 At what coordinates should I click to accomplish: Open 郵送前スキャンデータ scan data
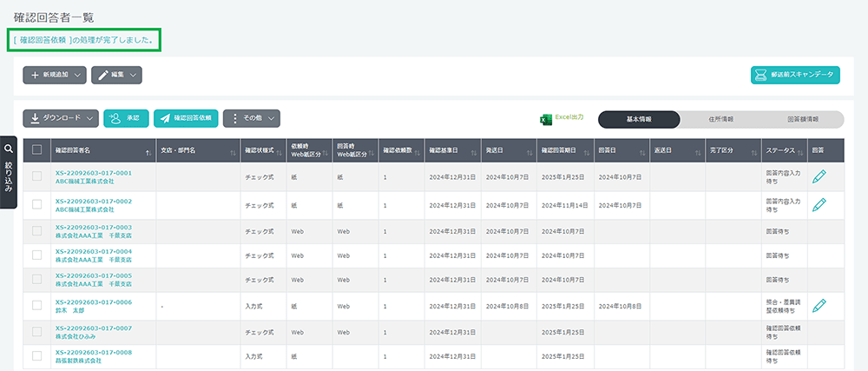point(794,75)
